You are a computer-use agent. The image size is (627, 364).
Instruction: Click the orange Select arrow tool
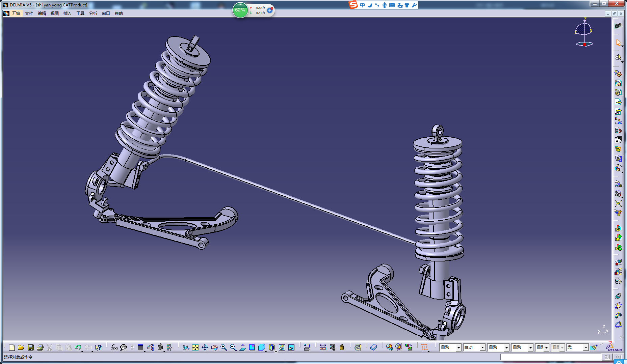(618, 42)
